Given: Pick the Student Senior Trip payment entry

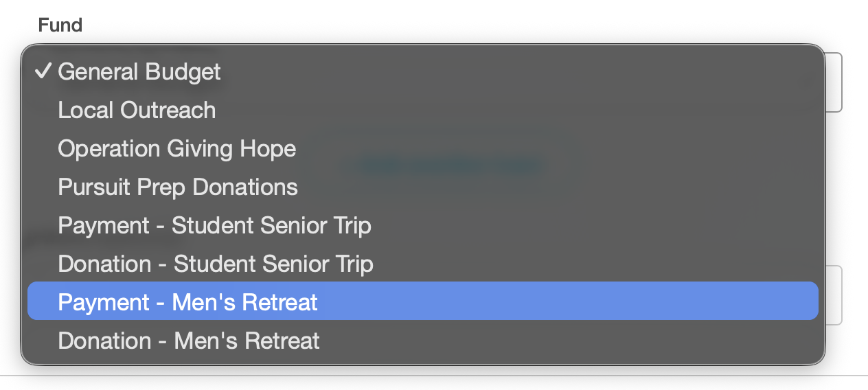Looking at the screenshot, I should [214, 226].
